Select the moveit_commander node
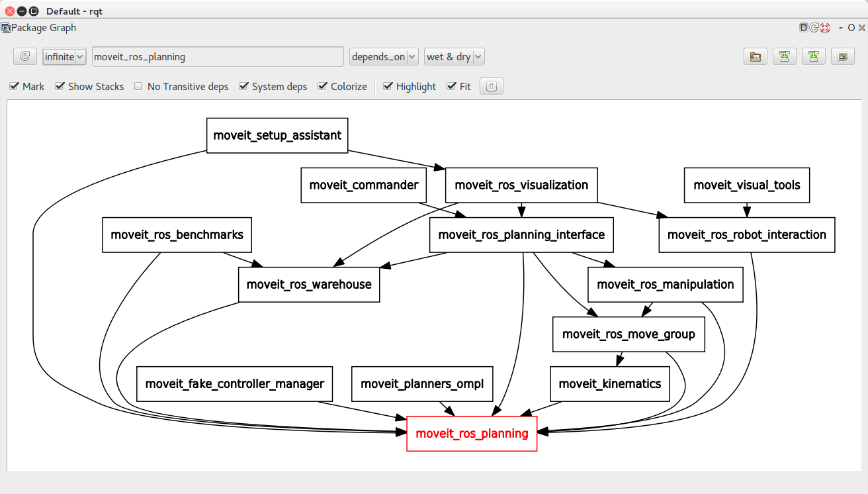The width and height of the screenshot is (868, 494). pyautogui.click(x=364, y=185)
